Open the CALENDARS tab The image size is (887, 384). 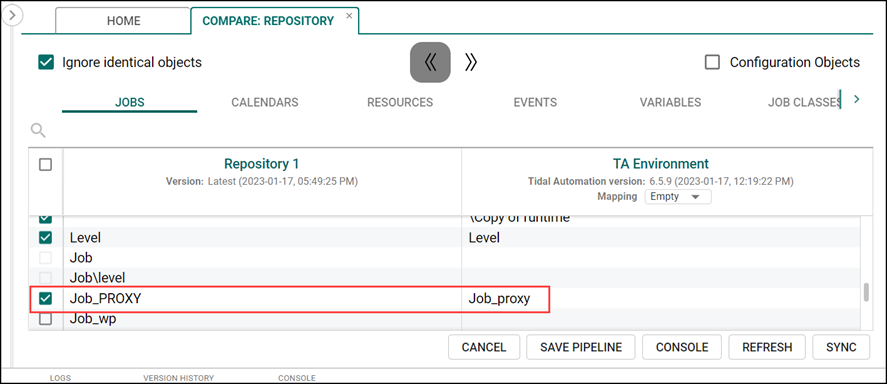click(x=265, y=102)
